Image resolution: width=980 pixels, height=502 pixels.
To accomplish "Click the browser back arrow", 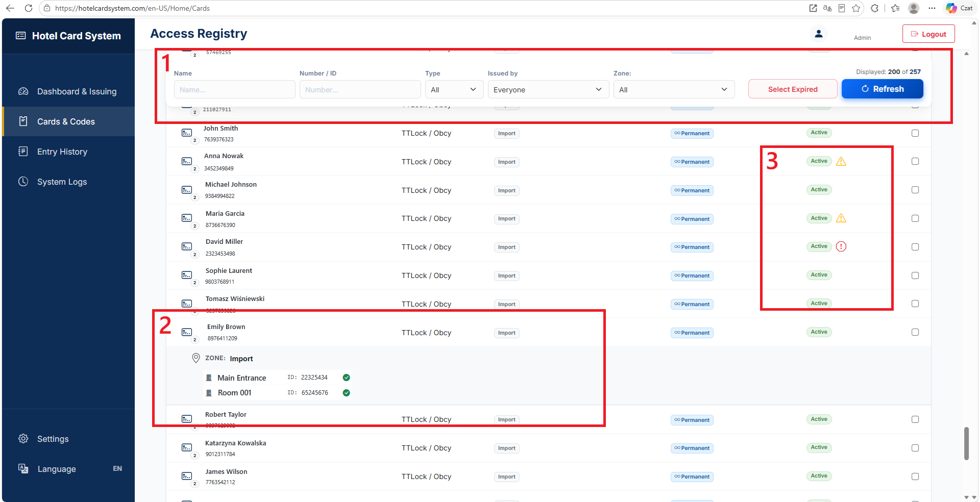I will click(10, 8).
